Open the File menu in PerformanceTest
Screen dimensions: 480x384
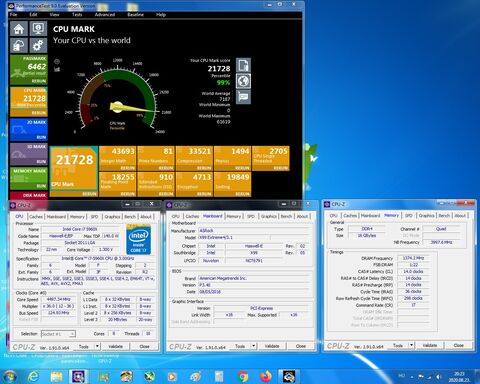tap(13, 15)
